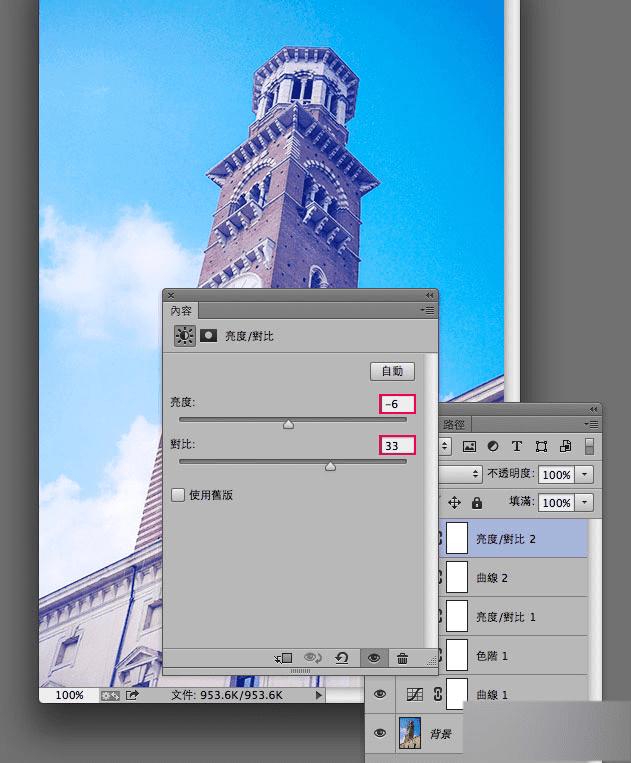The width and height of the screenshot is (631, 763).
Task: Hide the 曲線 1 layer eye icon
Action: [380, 694]
